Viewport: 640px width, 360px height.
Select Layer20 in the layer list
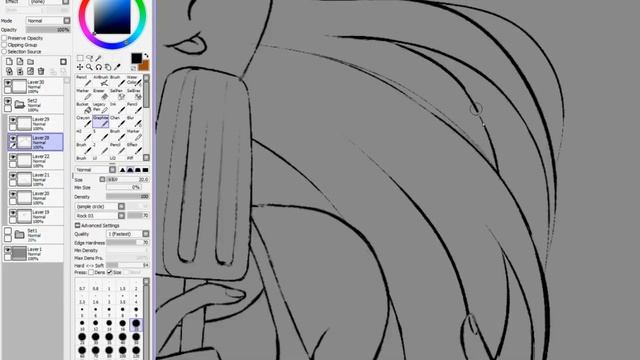point(36,198)
